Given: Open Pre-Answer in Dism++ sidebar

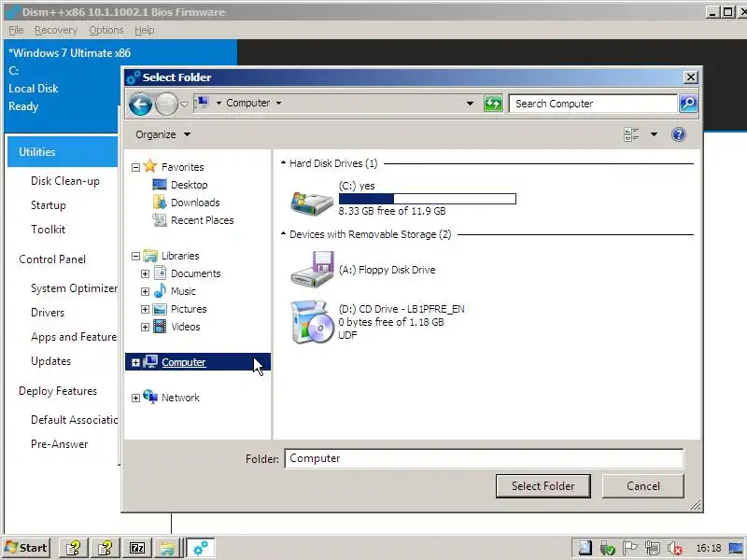Looking at the screenshot, I should [60, 444].
